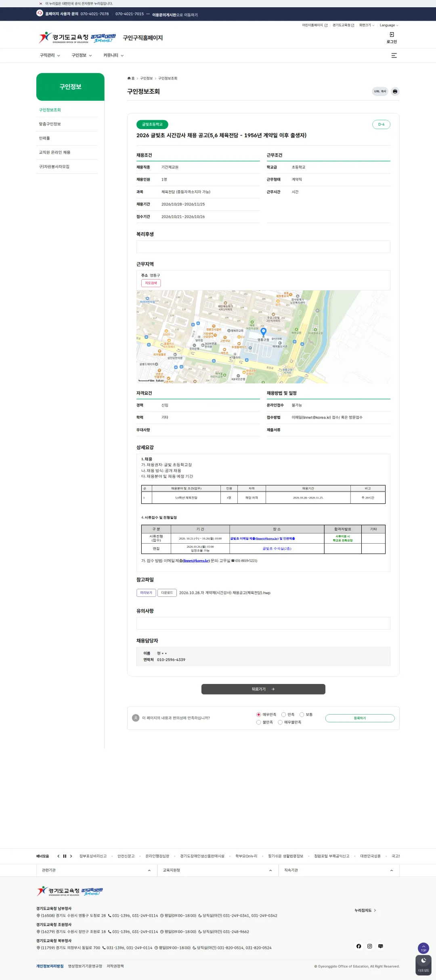The width and height of the screenshot is (436, 980).
Task: Go to the next banner with right arrow
Action: pyautogui.click(x=71, y=856)
